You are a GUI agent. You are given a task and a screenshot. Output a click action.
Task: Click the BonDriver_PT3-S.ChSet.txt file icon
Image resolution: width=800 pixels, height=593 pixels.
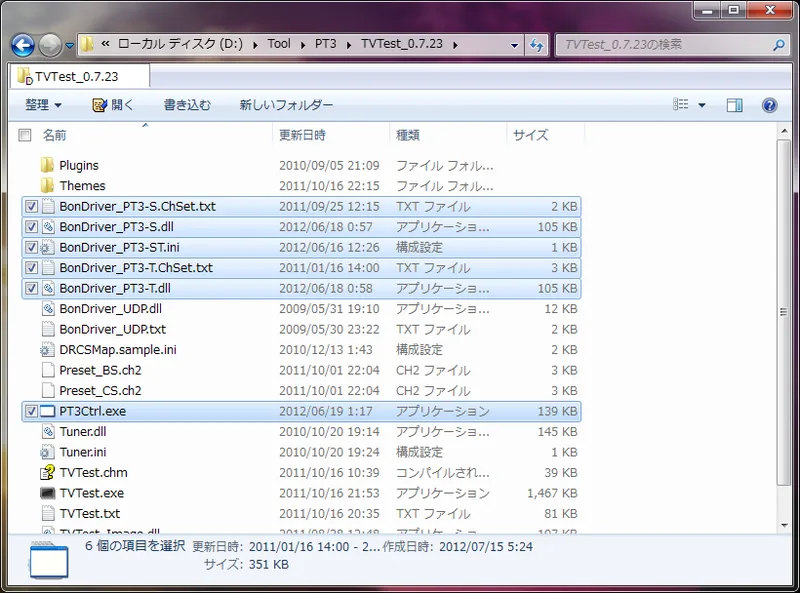point(48,206)
